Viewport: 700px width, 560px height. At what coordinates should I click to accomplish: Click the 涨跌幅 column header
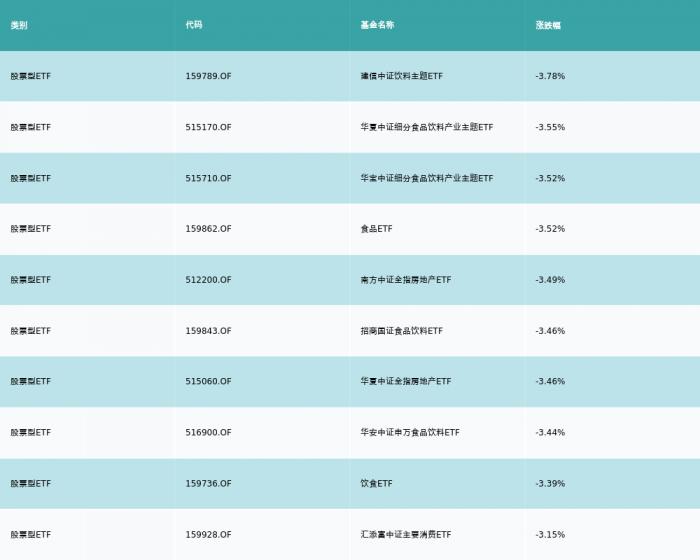pyautogui.click(x=548, y=25)
